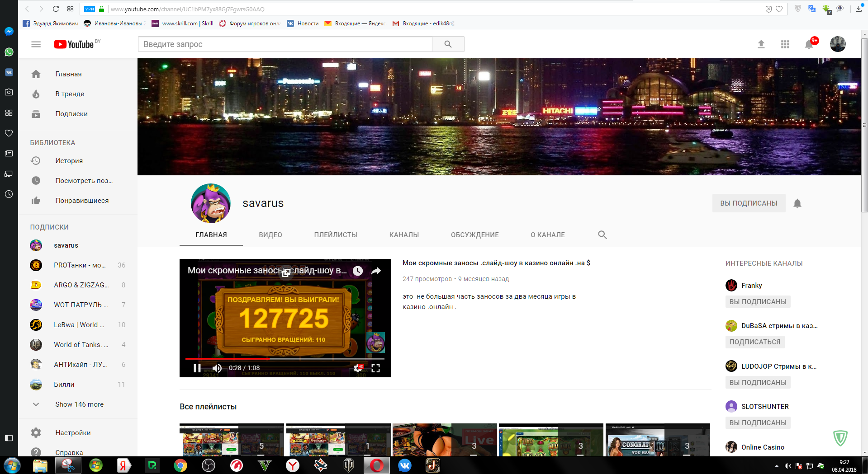Unsubscribe via the ВЫ ПОДПИСАНЫ button for savarus
The width and height of the screenshot is (868, 474).
pos(748,203)
